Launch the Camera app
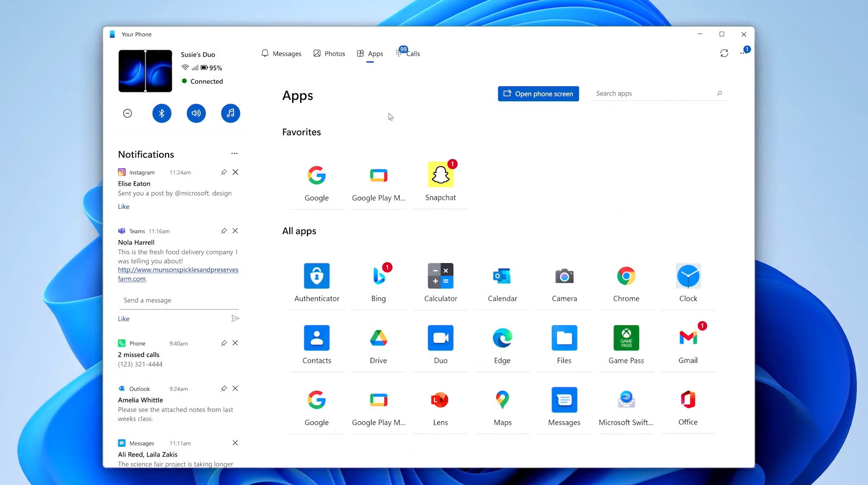Screen dimensions: 868x485 564,283
